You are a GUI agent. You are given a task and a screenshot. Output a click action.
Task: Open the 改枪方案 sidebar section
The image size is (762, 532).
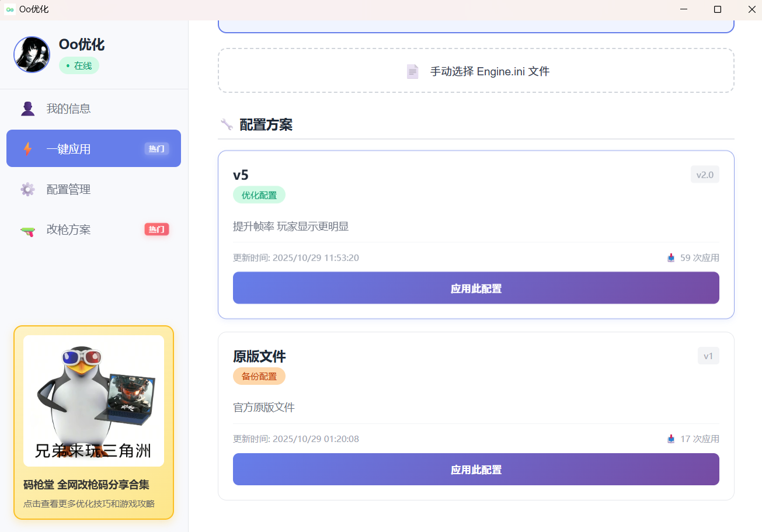(68, 230)
